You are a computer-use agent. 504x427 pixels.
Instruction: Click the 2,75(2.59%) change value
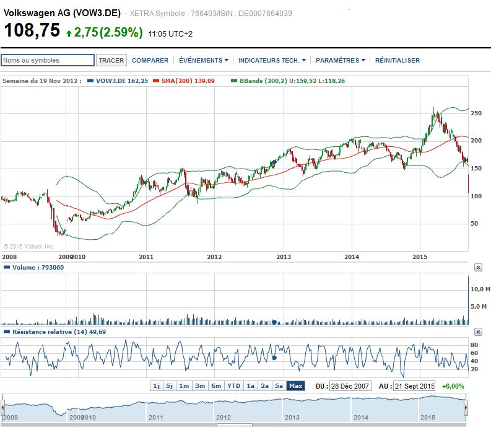point(108,32)
